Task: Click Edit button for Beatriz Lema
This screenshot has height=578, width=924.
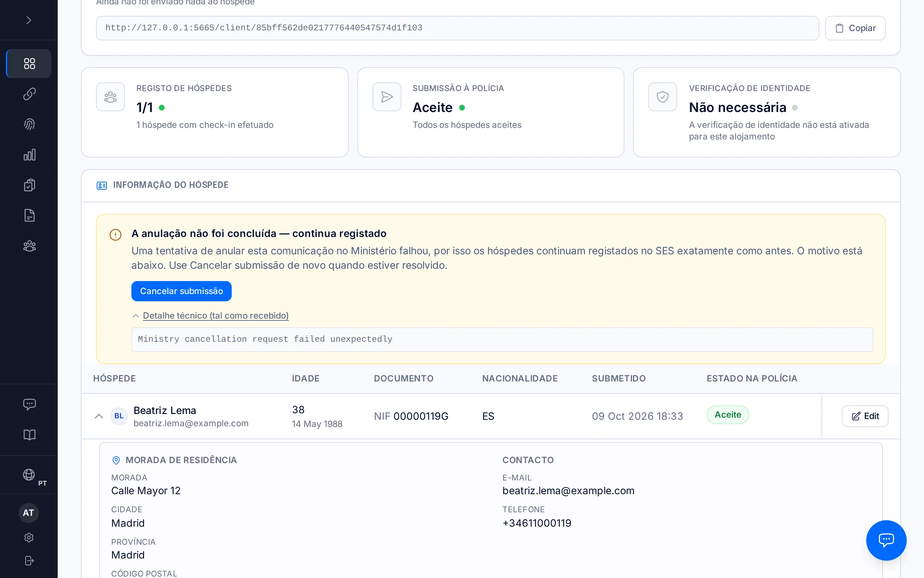Action: [x=865, y=416]
